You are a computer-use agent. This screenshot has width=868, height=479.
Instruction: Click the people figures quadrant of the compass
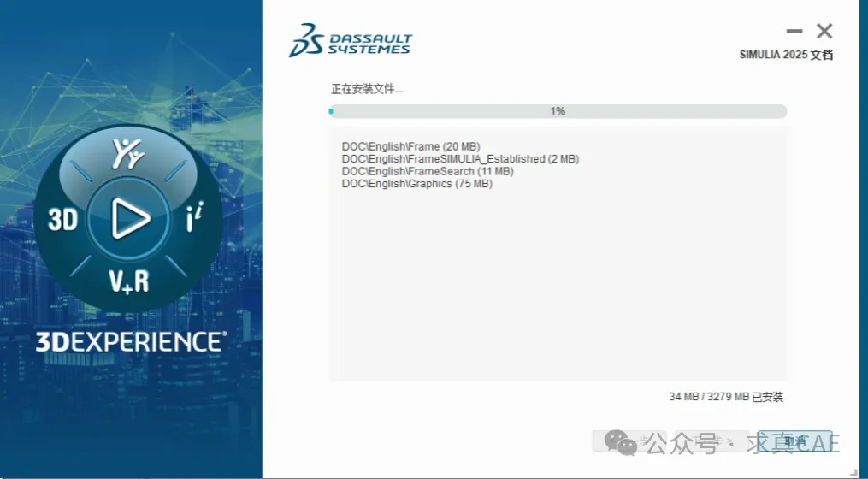pos(128,154)
